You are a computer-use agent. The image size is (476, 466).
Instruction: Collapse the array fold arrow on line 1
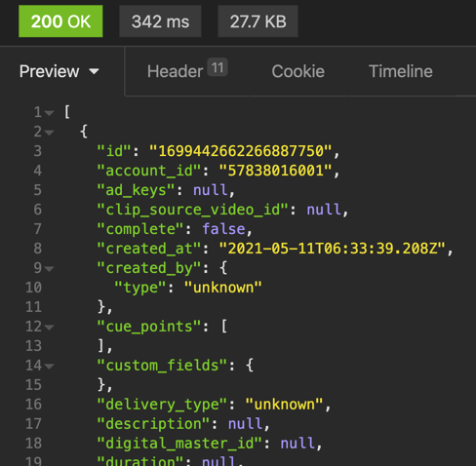(x=49, y=113)
